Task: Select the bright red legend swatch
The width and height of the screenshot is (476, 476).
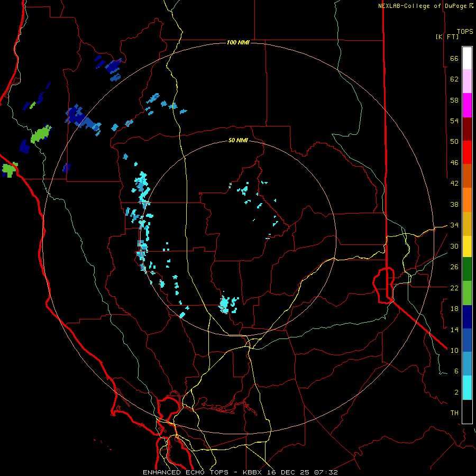Action: (x=467, y=152)
